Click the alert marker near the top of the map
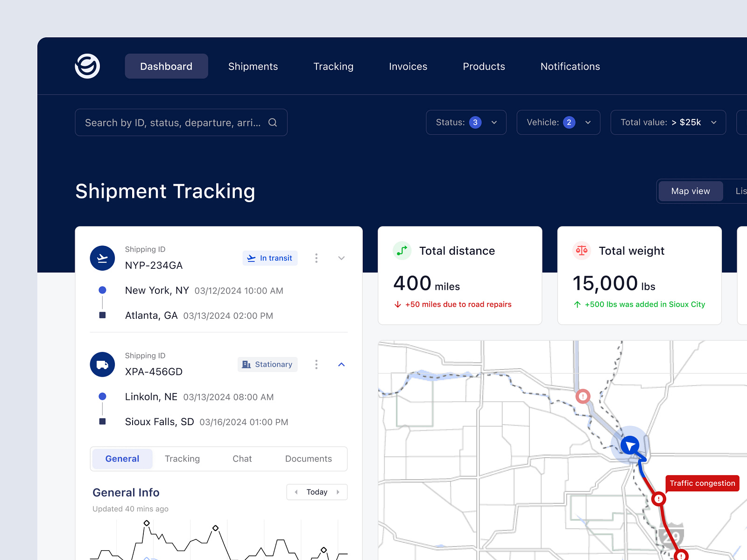 583,396
